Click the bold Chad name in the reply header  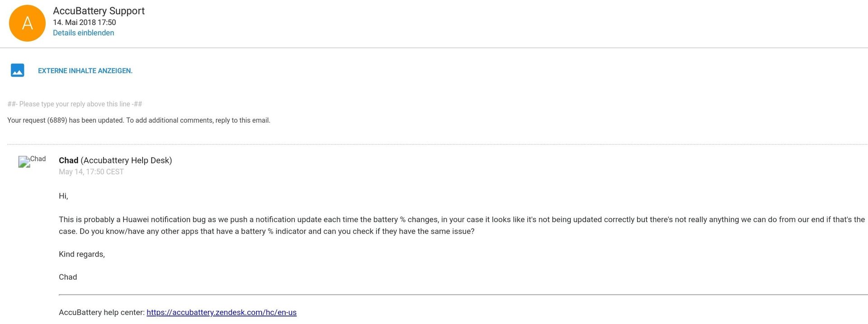point(68,160)
